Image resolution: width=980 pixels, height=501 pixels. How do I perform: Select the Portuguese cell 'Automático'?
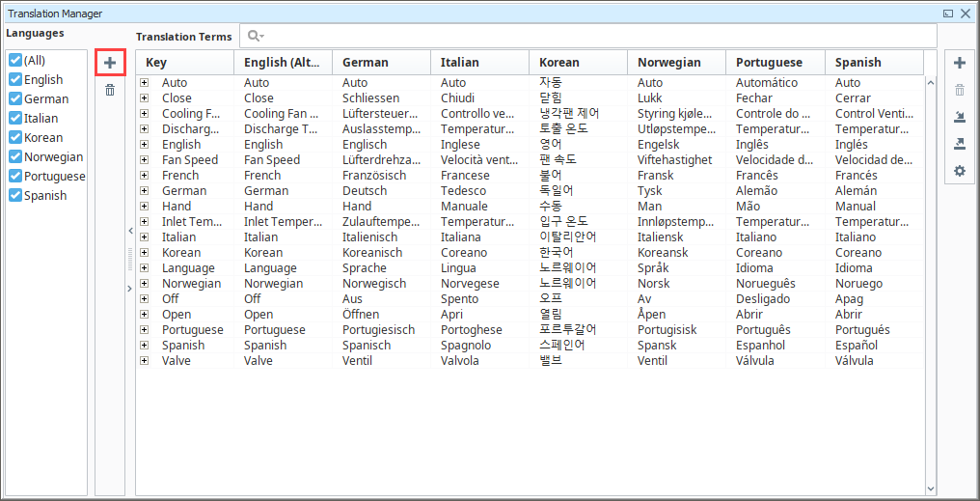pos(767,83)
